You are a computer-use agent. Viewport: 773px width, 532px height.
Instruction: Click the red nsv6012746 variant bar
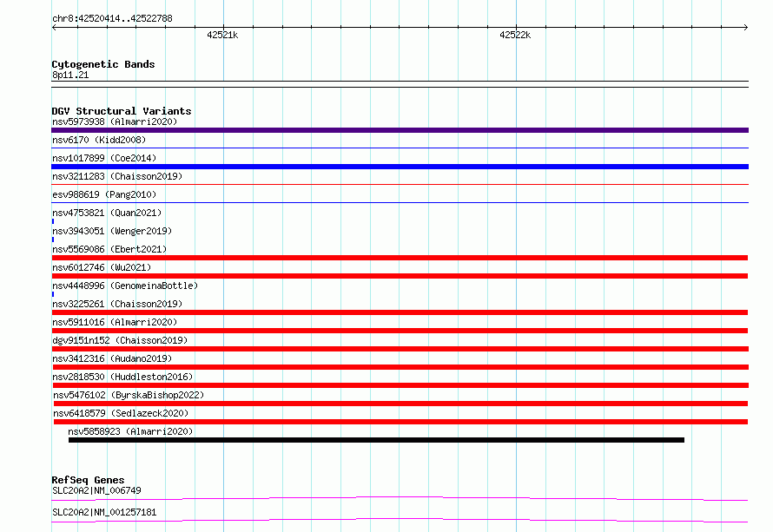tap(400, 276)
